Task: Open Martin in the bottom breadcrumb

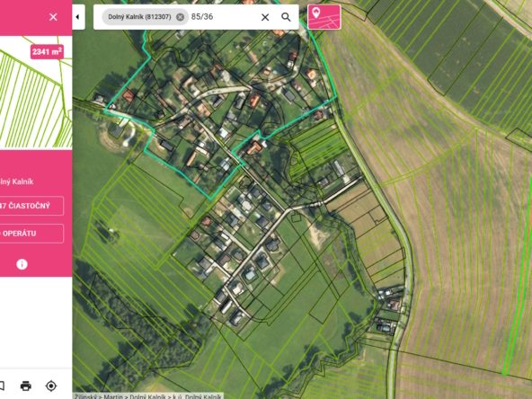Action: 112,396
